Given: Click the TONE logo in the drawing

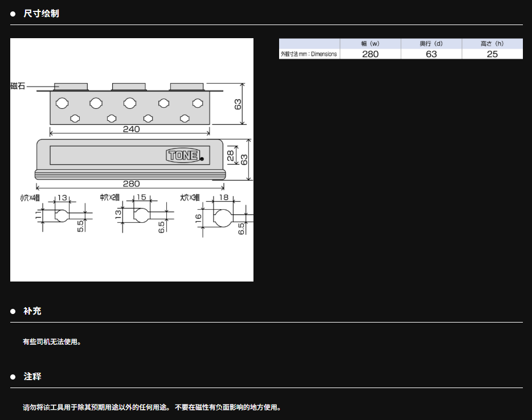Looking at the screenshot, I should click(183, 155).
